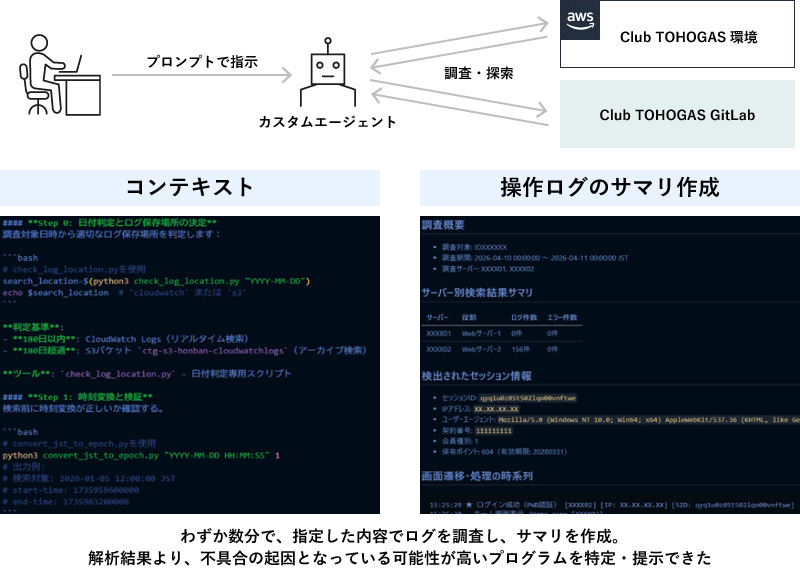
Task: Select the 操作ログのサマリ作成 header
Action: 610,187
